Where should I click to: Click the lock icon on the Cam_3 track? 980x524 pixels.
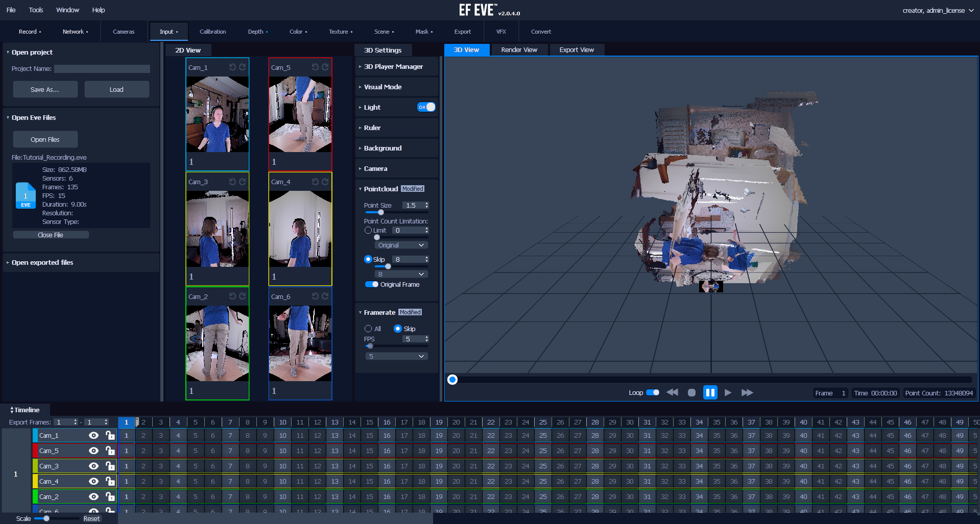(x=110, y=466)
